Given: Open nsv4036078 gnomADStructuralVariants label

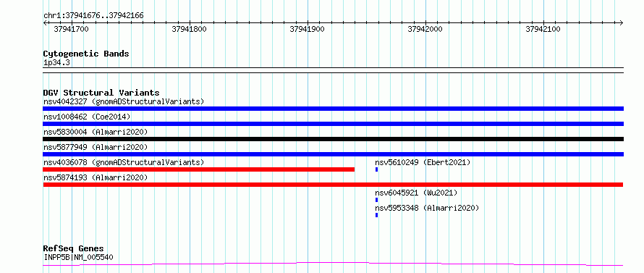Looking at the screenshot, I should click(124, 162).
